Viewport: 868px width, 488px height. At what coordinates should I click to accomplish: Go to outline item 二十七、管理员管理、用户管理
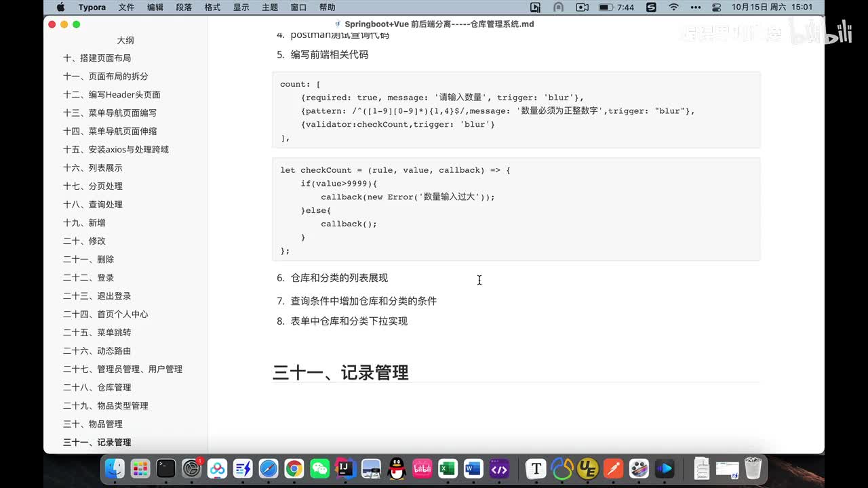123,369
